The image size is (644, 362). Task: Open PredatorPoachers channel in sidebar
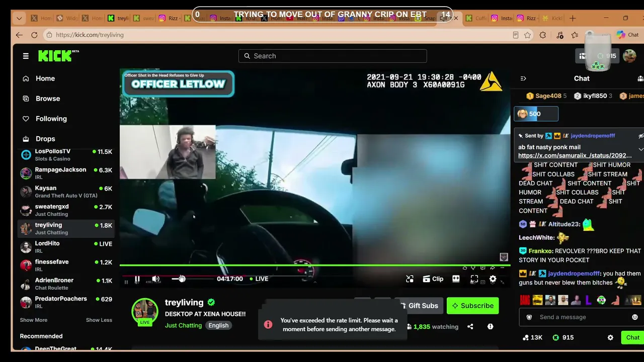[66, 302]
